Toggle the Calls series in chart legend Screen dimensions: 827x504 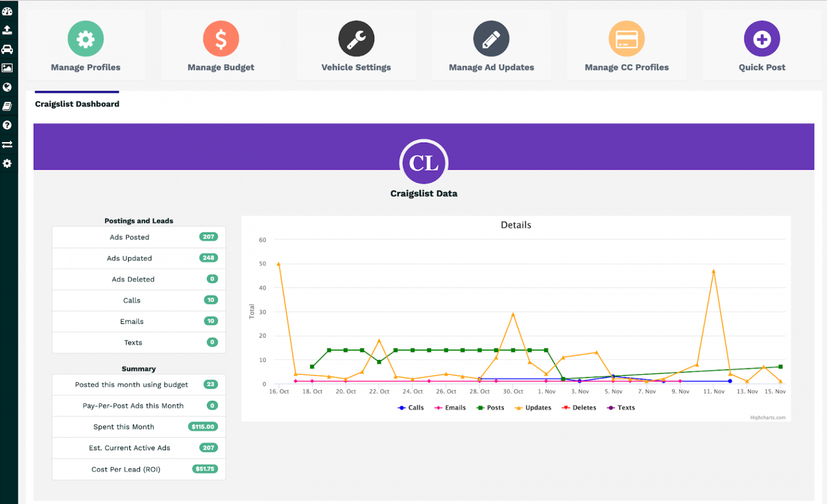(x=411, y=408)
